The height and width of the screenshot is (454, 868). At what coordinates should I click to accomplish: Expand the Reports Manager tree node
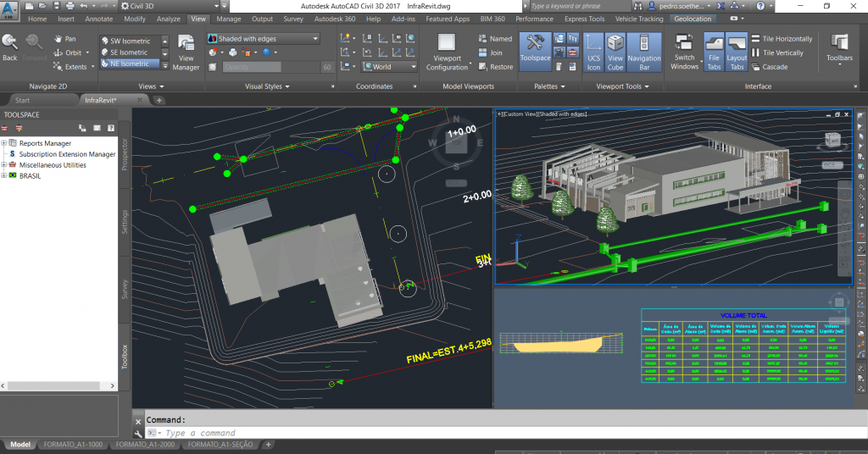coord(4,143)
